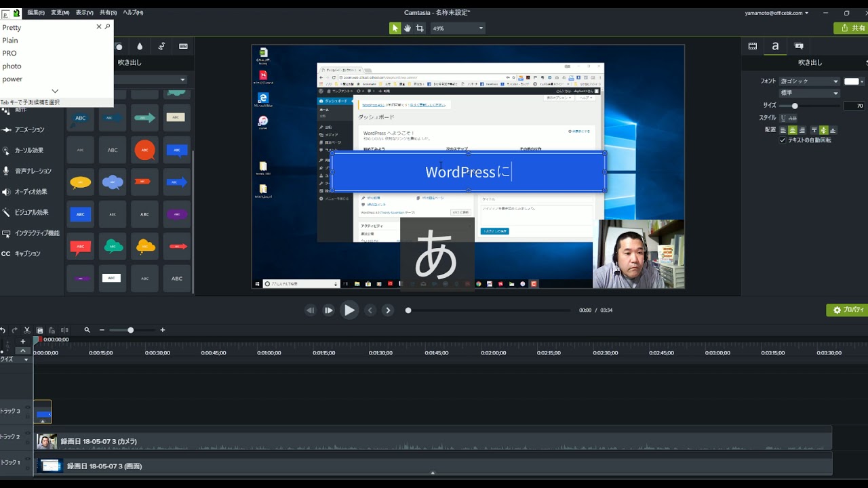Open the アニメーション side tab
The image size is (868, 488).
[x=28, y=130]
